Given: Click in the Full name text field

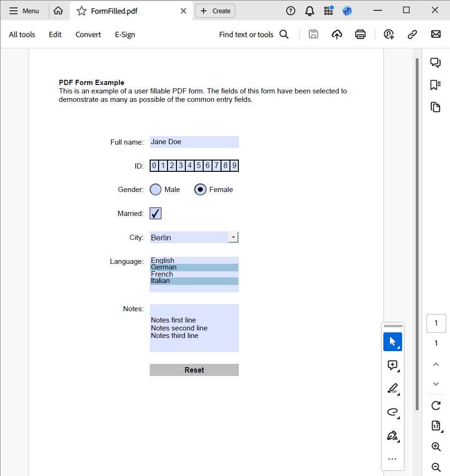Looking at the screenshot, I should [194, 142].
